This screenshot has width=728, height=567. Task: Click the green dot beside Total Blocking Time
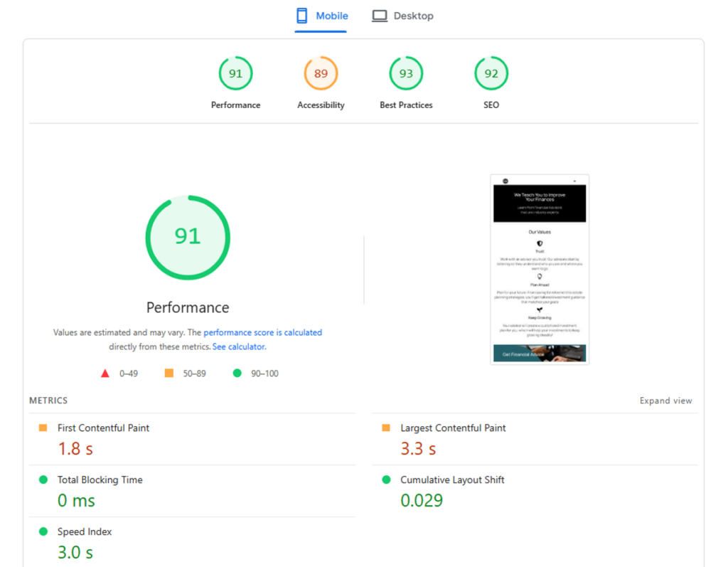point(41,479)
